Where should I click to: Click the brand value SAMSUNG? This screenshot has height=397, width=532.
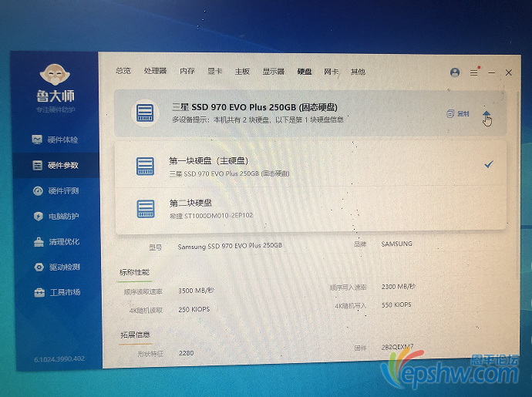tap(396, 244)
